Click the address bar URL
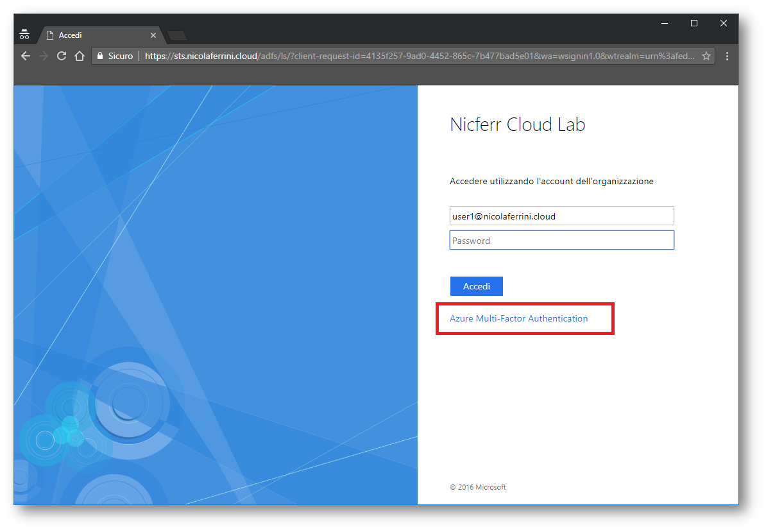The height and width of the screenshot is (532, 766). tap(419, 56)
